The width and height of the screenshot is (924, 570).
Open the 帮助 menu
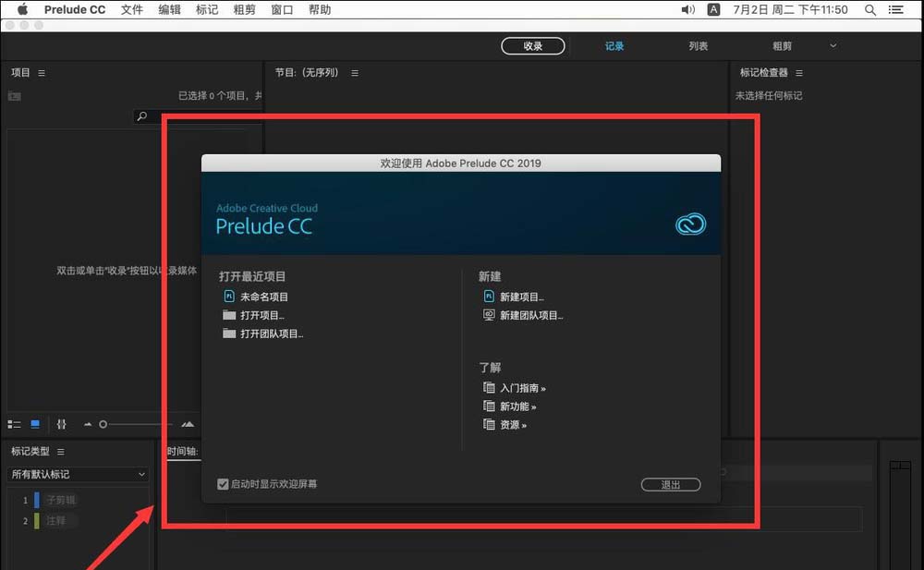[320, 9]
